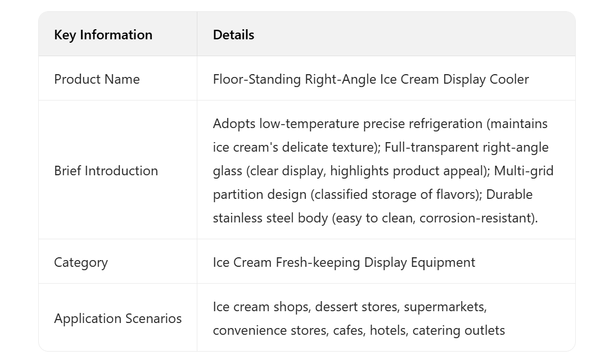Select the 'Application Scenarios' row label
Viewport: 614px width, 364px height.
tap(118, 319)
